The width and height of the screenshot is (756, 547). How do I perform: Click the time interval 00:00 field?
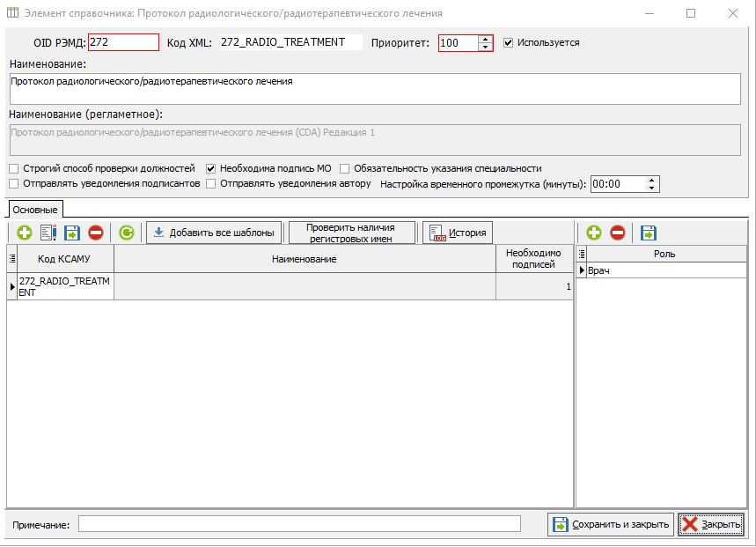click(x=618, y=184)
